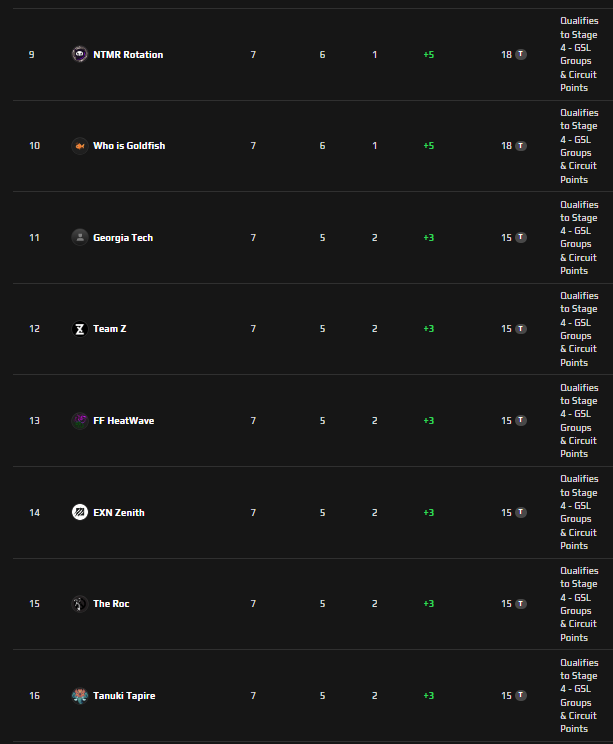Open the NTMR Rotation team name link
The image size is (613, 744).
pyautogui.click(x=128, y=55)
